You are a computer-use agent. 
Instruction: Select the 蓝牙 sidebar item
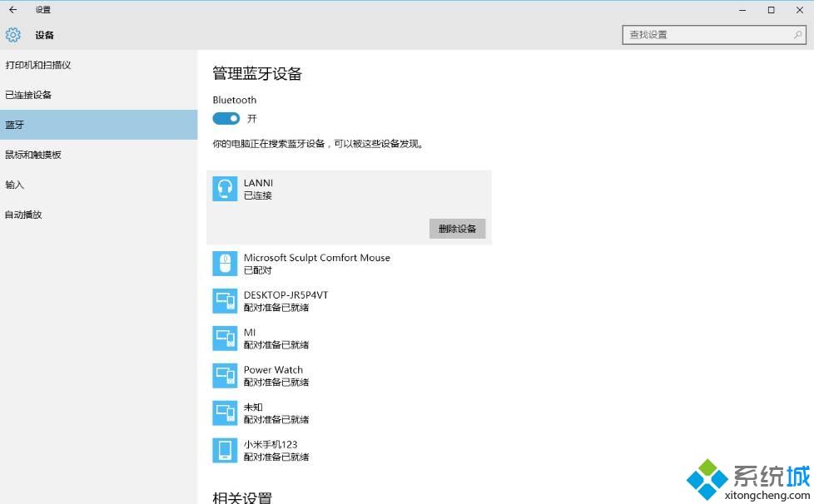[x=99, y=125]
